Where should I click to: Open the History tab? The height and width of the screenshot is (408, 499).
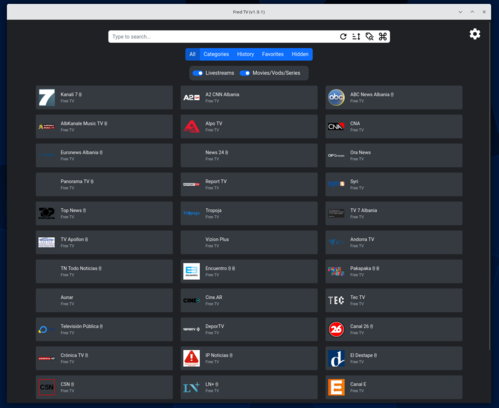245,54
